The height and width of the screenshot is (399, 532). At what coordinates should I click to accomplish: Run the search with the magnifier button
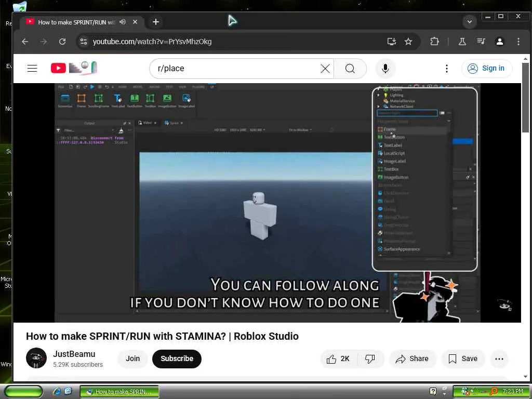tap(350, 69)
